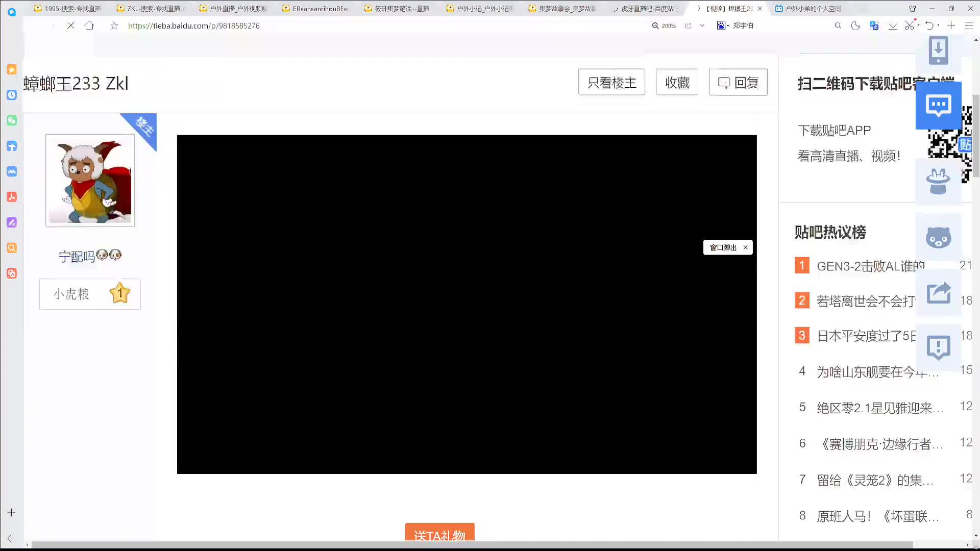Open the poster's avatar image
The width and height of the screenshot is (980, 551).
pos(90,180)
